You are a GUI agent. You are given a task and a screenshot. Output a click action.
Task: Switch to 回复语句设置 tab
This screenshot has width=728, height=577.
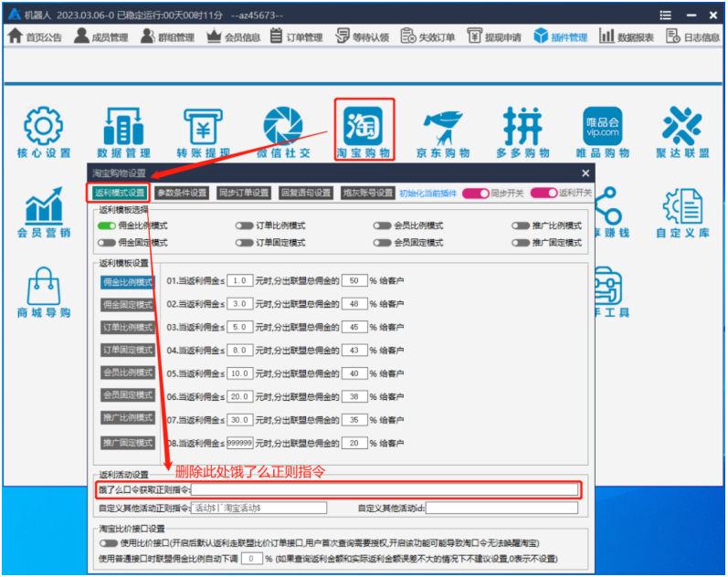coord(306,193)
